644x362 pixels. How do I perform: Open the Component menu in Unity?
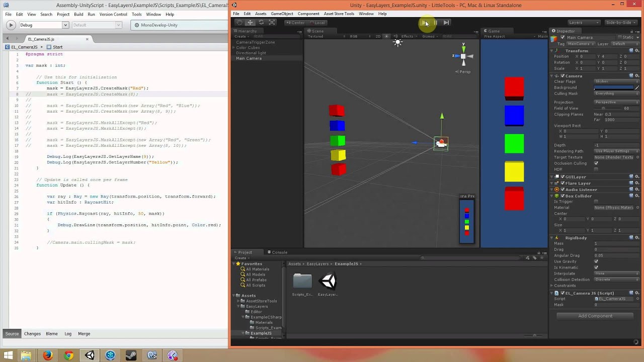308,14
